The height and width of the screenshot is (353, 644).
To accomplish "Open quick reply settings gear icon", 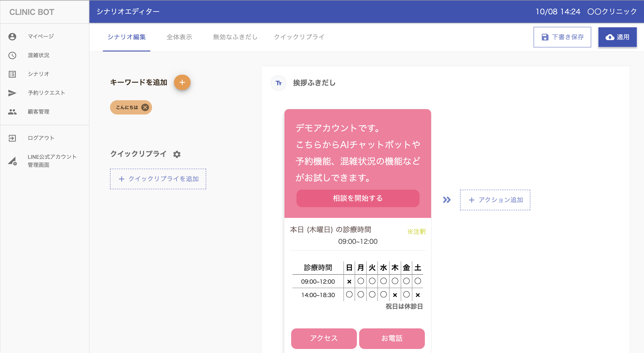I will click(x=177, y=154).
